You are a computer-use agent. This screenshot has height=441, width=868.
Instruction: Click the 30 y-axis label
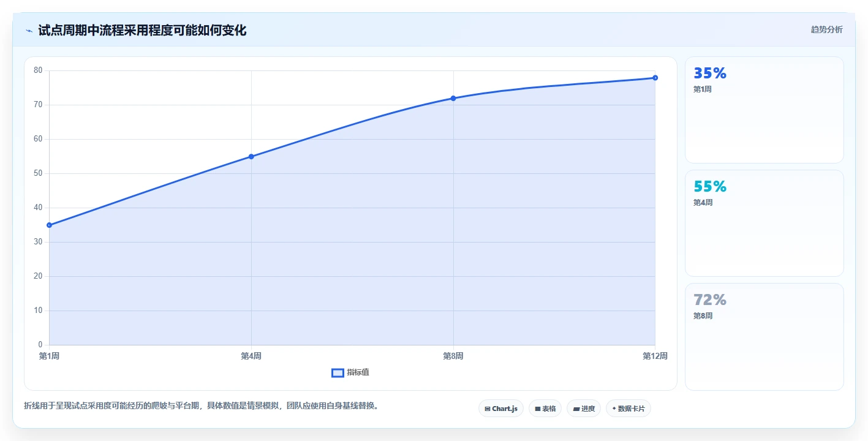[x=38, y=242]
